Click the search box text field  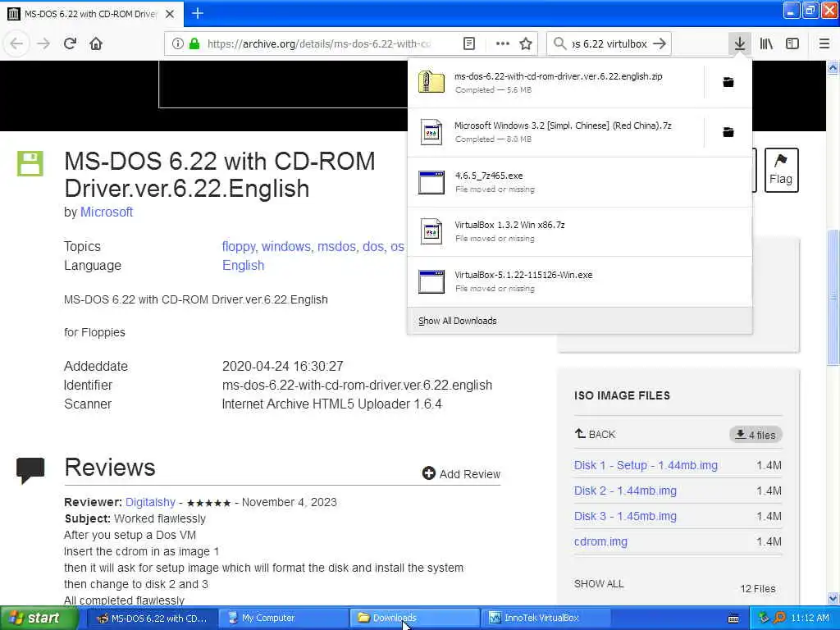click(609, 43)
